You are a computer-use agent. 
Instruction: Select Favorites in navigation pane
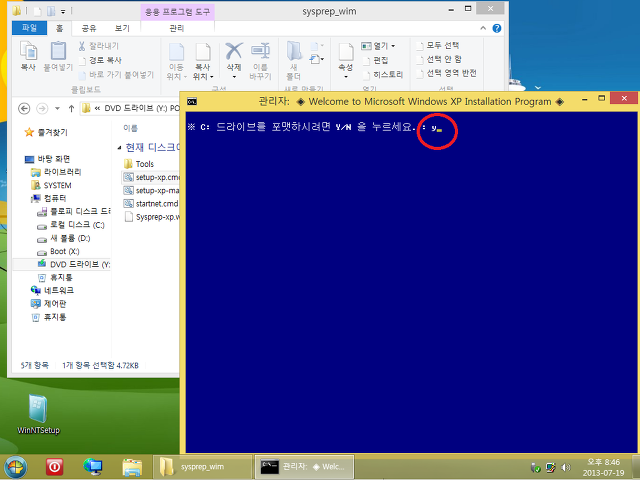[x=46, y=132]
